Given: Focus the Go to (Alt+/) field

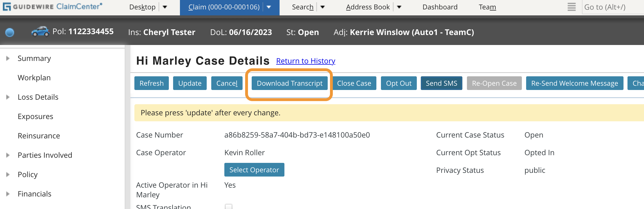Looking at the screenshot, I should 612,7.
